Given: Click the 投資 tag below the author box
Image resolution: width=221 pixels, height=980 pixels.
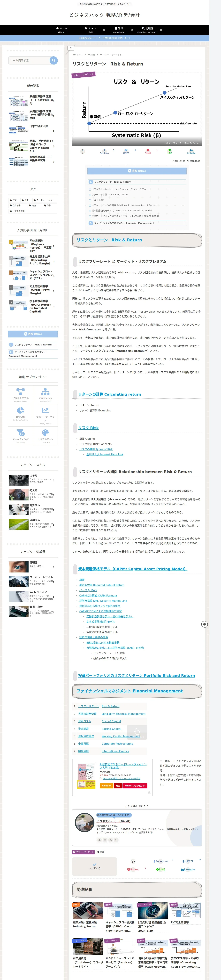Looking at the screenshot, I should coord(100,852).
